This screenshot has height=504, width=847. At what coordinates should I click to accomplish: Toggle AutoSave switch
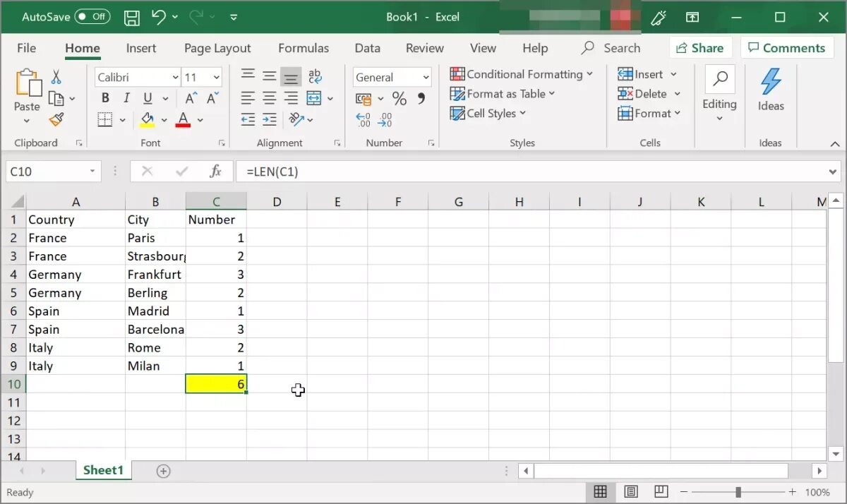click(x=92, y=16)
